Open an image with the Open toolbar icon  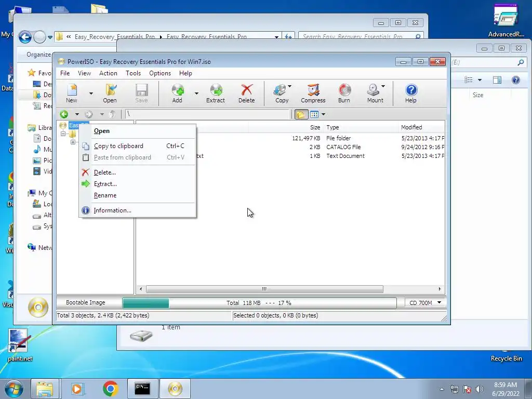(110, 94)
